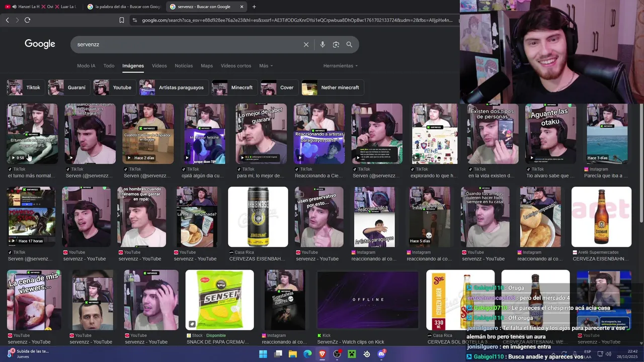Open the black Eisenbahn beer can thumbnail

click(258, 217)
